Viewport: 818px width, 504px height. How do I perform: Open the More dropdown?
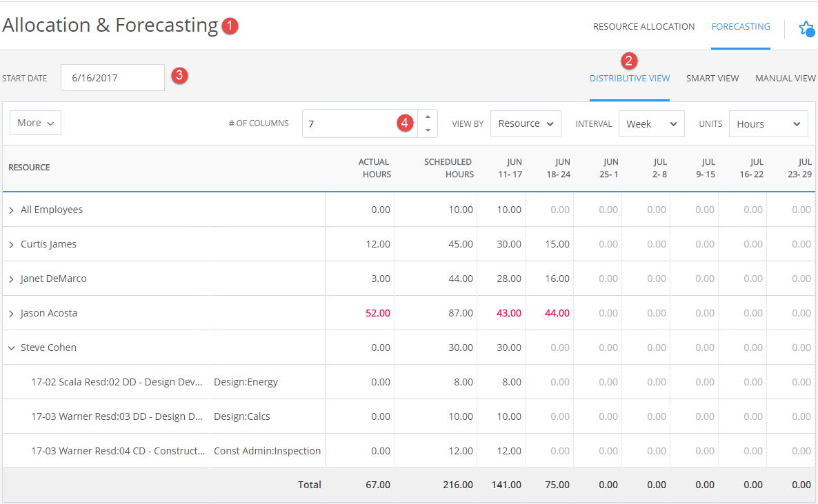click(34, 122)
